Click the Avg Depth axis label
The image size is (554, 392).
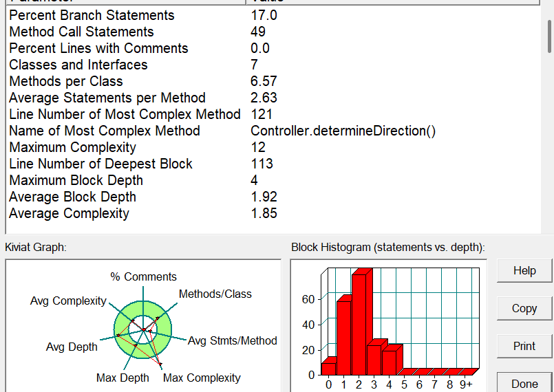[x=72, y=347]
